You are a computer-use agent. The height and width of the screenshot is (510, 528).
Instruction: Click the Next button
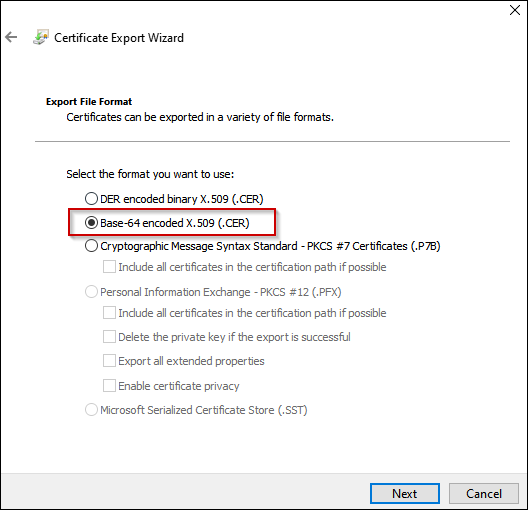point(405,494)
